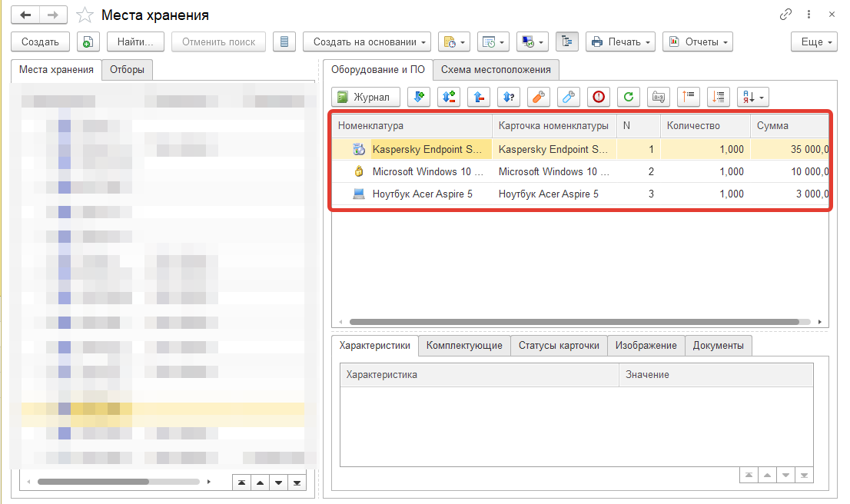The image size is (850, 504).
Task: Click the Найти... button
Action: click(136, 41)
